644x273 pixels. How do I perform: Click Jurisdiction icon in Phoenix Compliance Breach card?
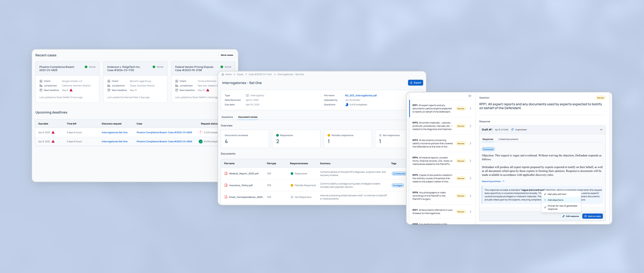click(x=41, y=86)
